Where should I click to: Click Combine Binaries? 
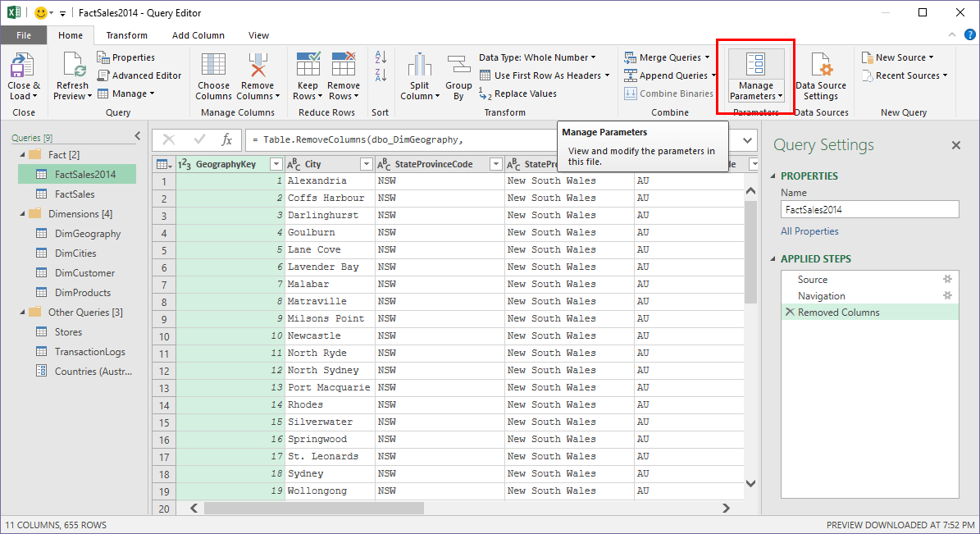pos(668,94)
